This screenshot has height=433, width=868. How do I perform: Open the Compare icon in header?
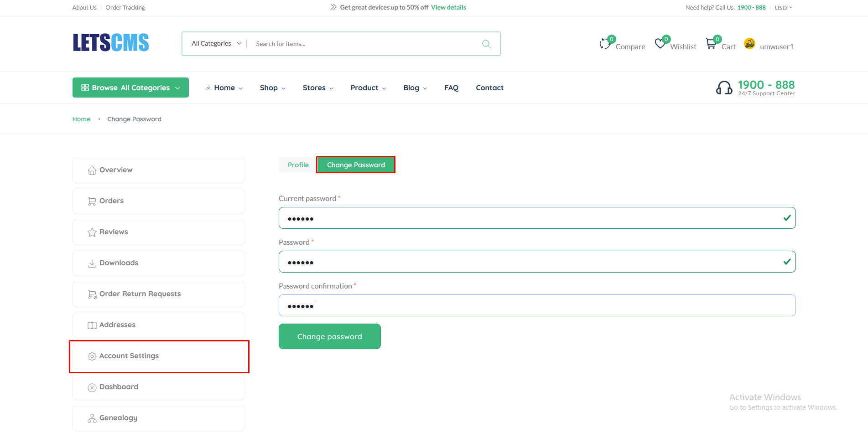coord(606,44)
